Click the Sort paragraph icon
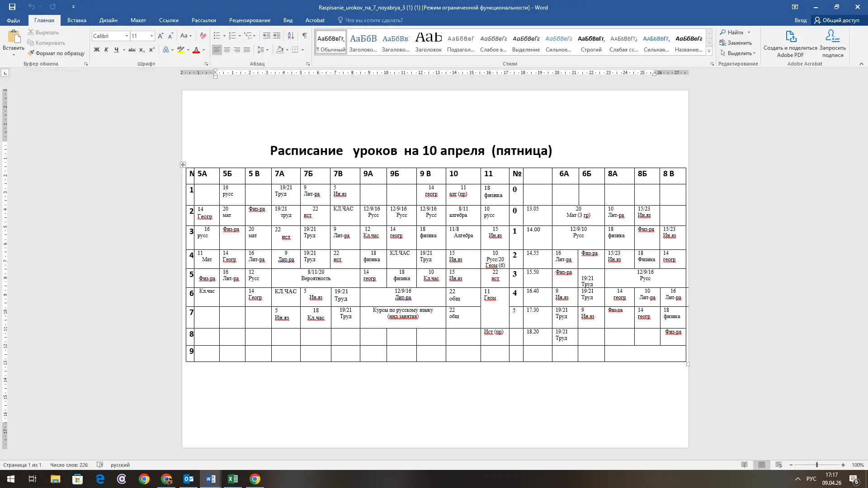The width and height of the screenshot is (868, 488). coord(291,36)
